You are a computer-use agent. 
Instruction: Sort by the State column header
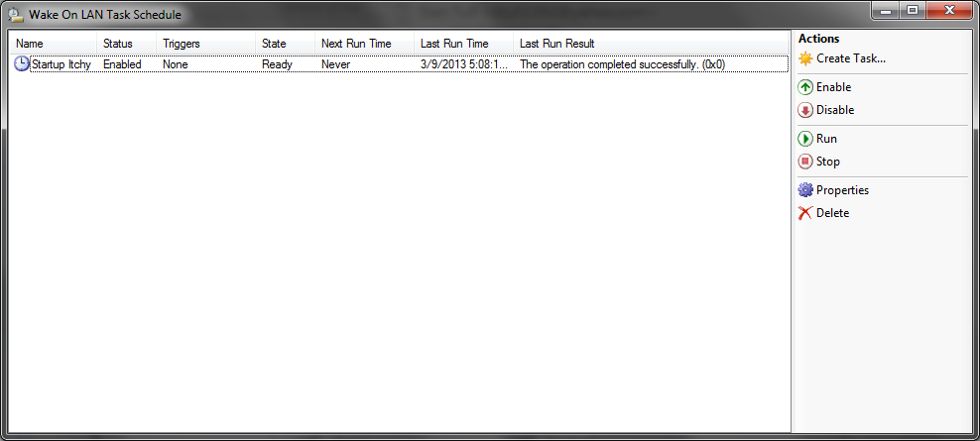coord(285,44)
